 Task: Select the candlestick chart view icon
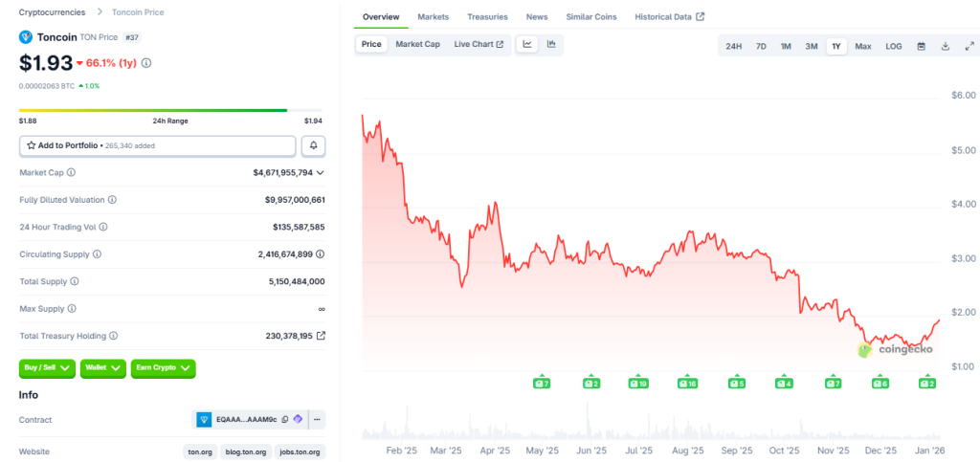551,44
